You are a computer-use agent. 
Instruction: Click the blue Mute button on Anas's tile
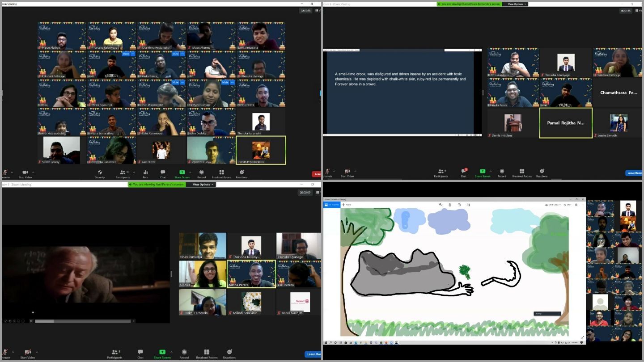tap(125, 54)
